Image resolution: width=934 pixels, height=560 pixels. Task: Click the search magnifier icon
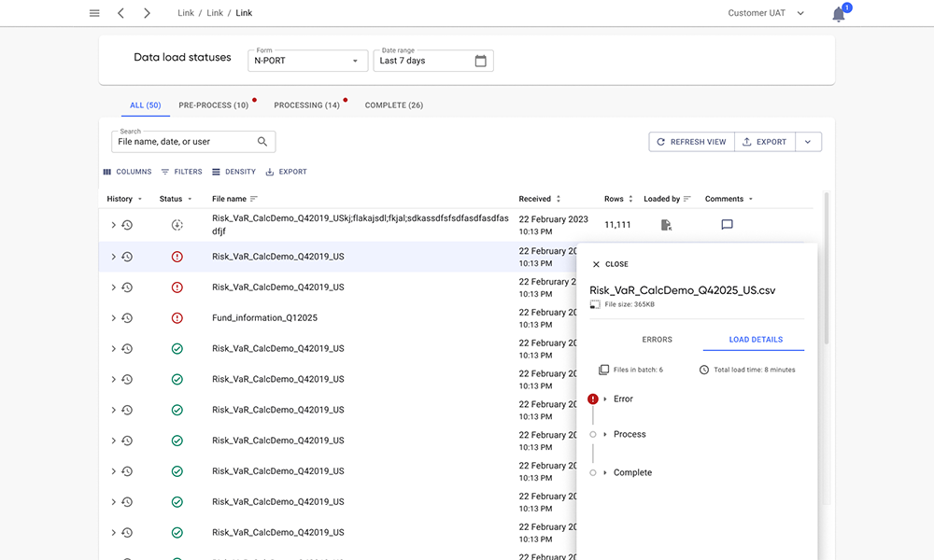coord(262,142)
